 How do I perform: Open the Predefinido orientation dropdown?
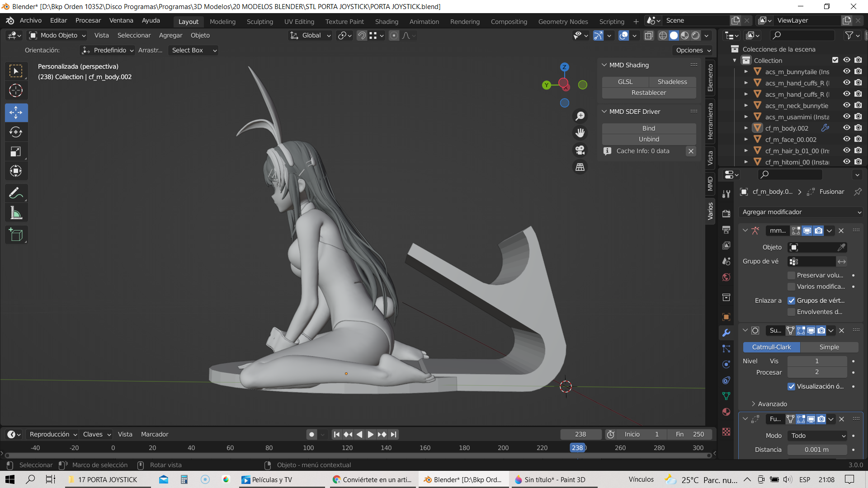108,50
